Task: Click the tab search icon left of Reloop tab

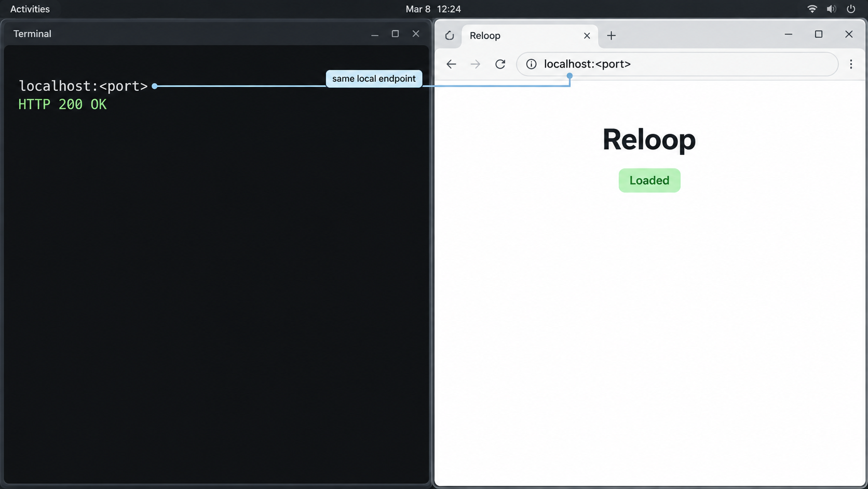Action: point(450,35)
